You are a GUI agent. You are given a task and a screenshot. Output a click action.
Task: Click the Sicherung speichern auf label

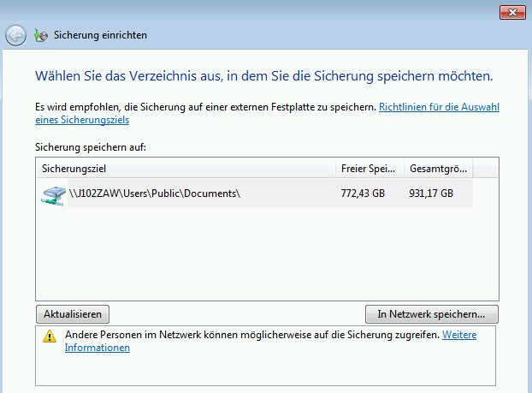[91, 147]
